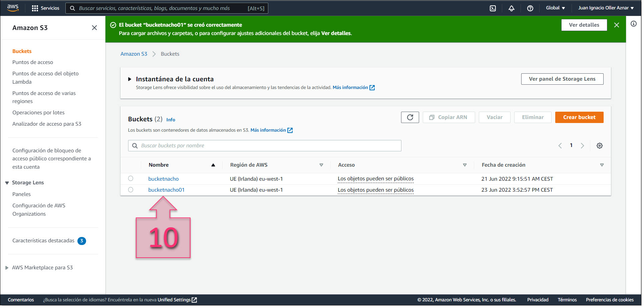Expand the Instantánea de la cuenta section
This screenshot has width=644, height=308.
[130, 79]
